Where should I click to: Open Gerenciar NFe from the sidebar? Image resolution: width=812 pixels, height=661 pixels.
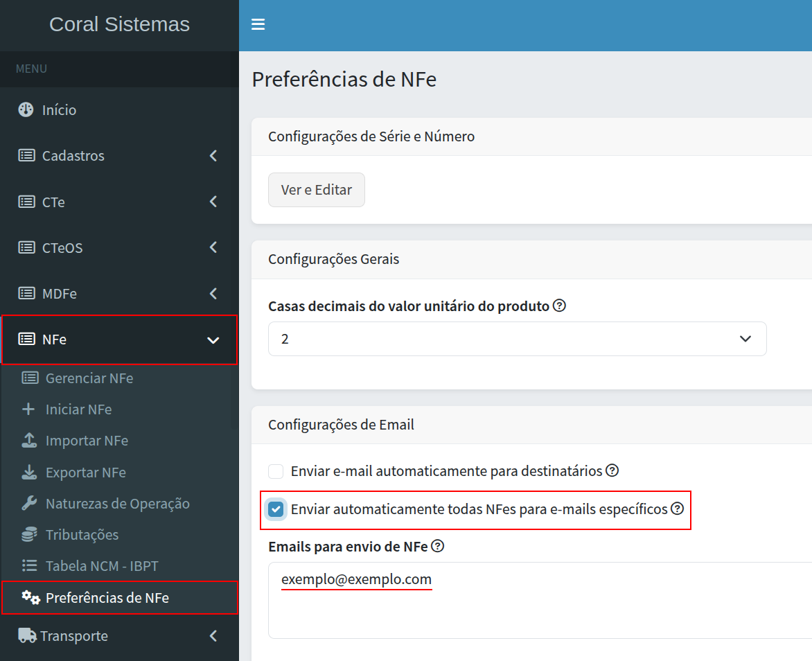(x=89, y=378)
